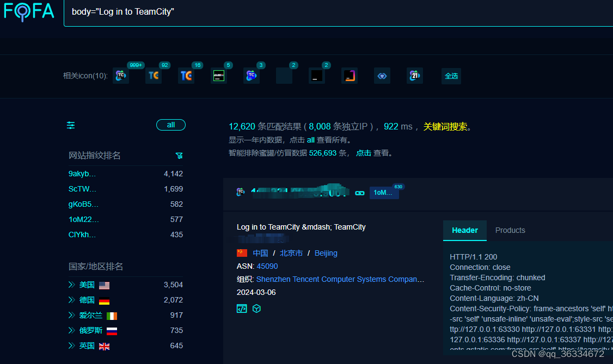Open the cube products icon
The height and width of the screenshot is (364, 613).
point(256,309)
